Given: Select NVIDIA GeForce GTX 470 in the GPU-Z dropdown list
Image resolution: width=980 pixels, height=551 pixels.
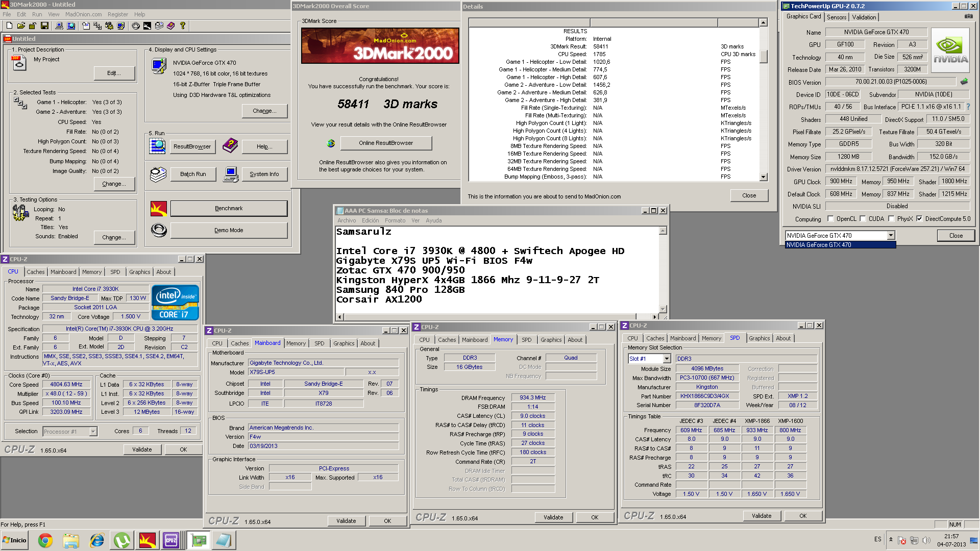Looking at the screenshot, I should pos(840,245).
